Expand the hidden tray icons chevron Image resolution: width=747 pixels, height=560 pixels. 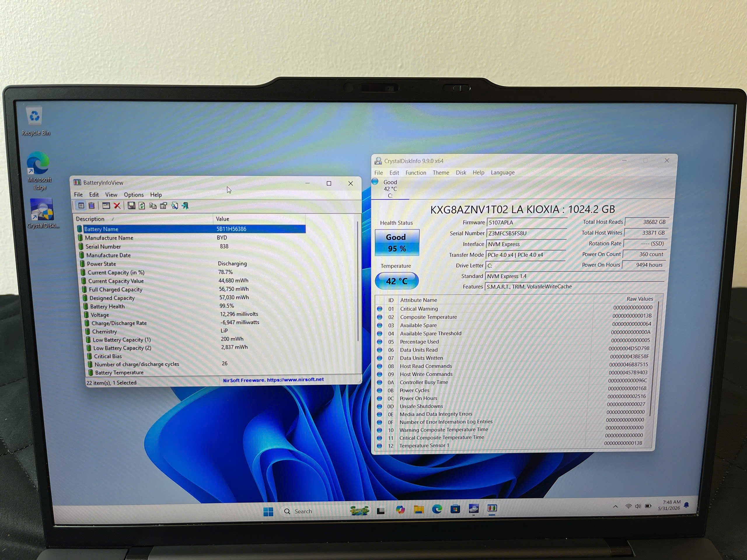pyautogui.click(x=615, y=507)
